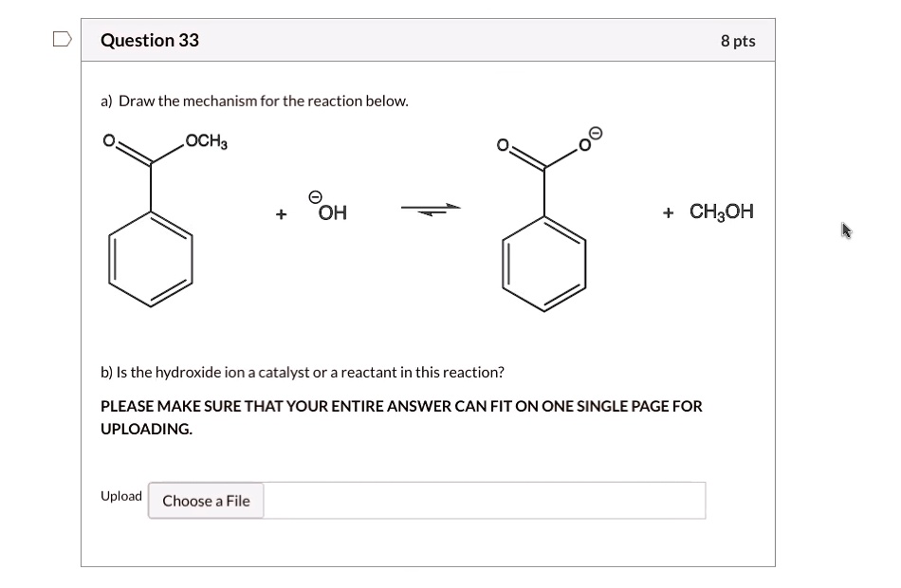Click the negative charge on the benzoate oxygen

[596, 134]
